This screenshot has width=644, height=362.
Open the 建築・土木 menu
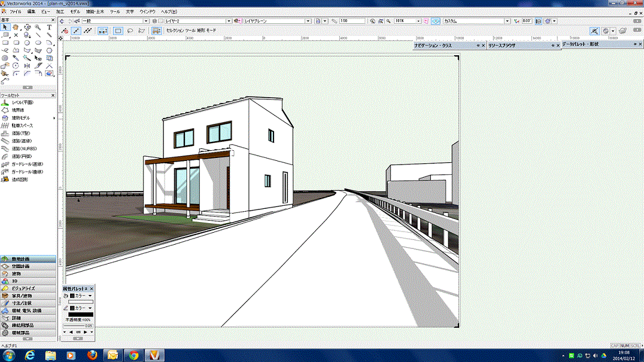(95, 11)
